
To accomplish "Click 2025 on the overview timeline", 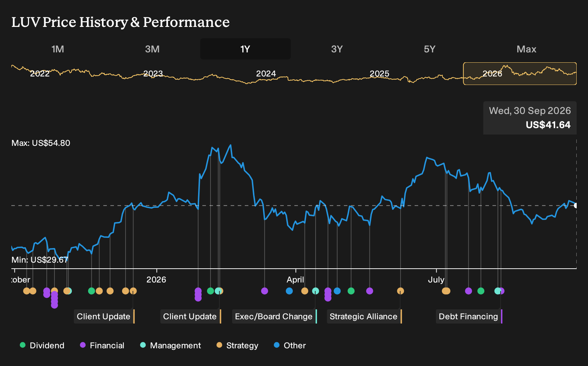I will [x=379, y=74].
